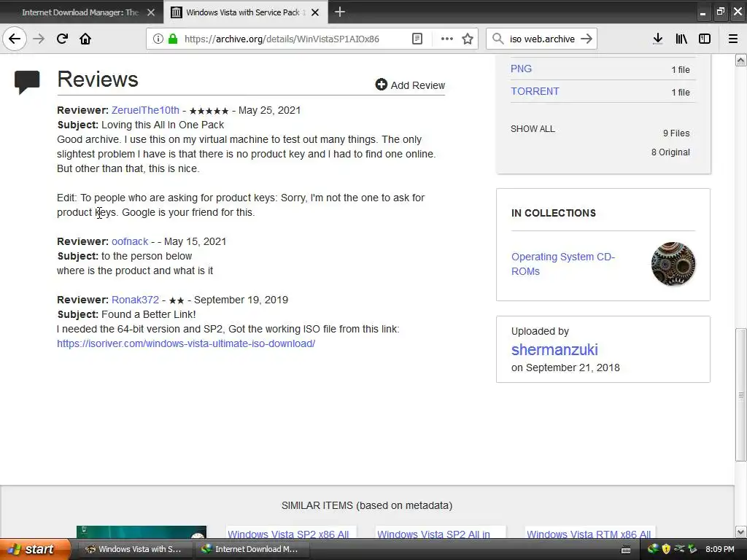Switch to the Internet Download Manager tab
This screenshot has width=747, height=560.
click(81, 12)
